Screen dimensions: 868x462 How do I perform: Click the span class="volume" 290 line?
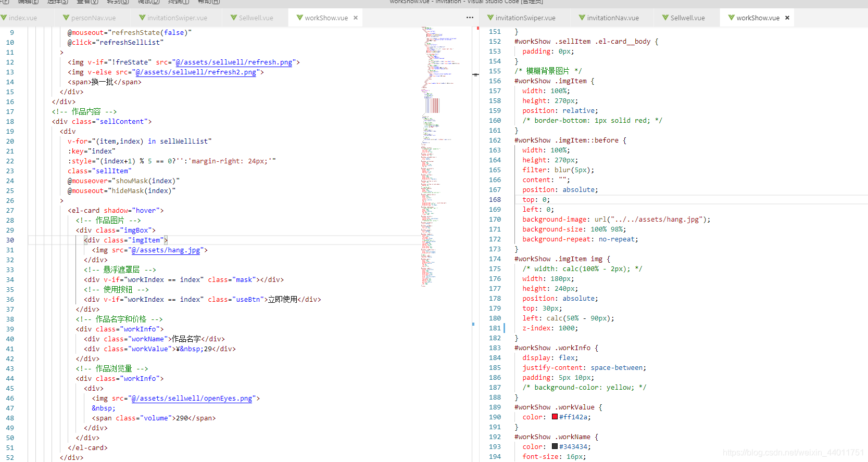pos(154,418)
